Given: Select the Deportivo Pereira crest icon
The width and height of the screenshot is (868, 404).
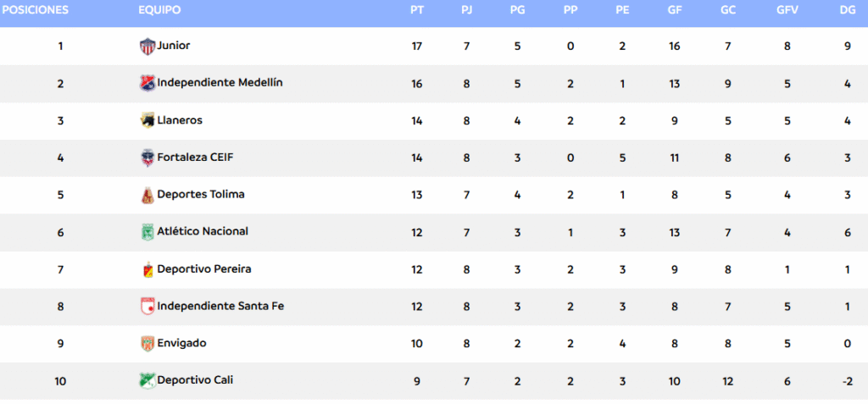Looking at the screenshot, I should (x=147, y=269).
